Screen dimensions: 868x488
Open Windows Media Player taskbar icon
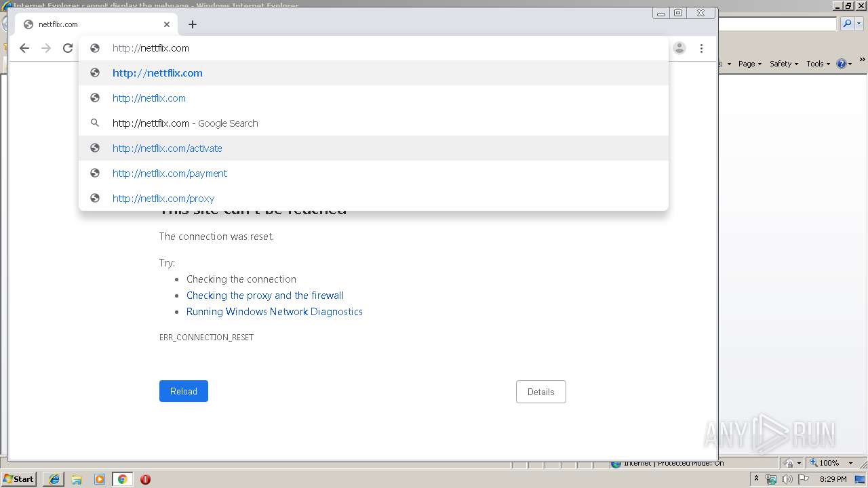[100, 479]
